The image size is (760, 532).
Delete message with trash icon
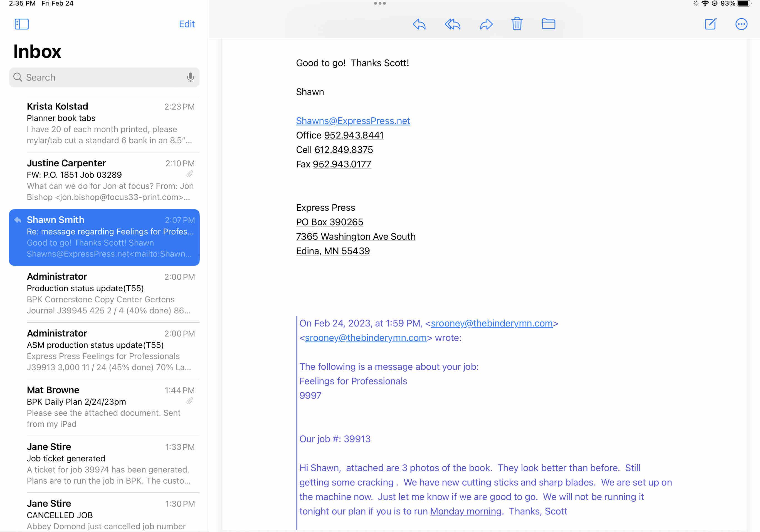tap(517, 24)
